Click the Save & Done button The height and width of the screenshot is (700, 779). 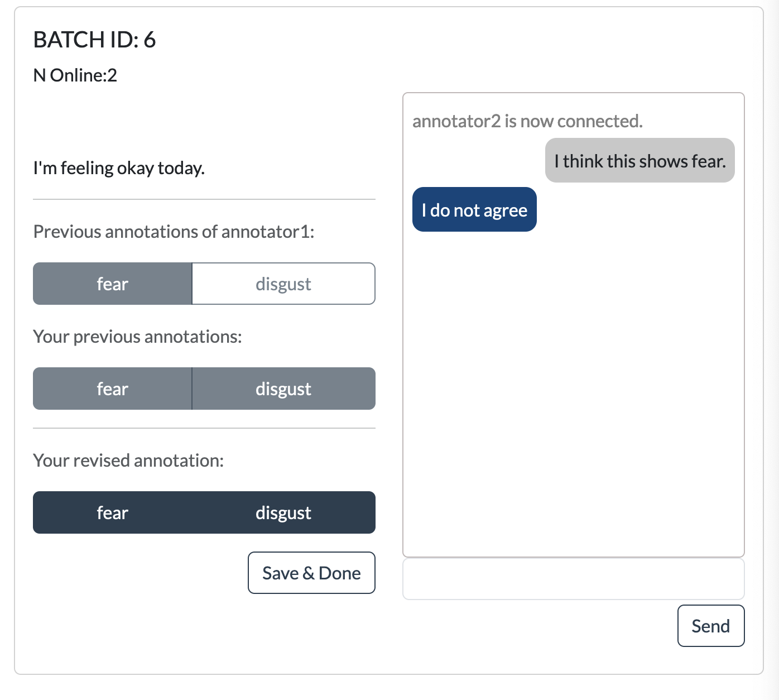311,573
